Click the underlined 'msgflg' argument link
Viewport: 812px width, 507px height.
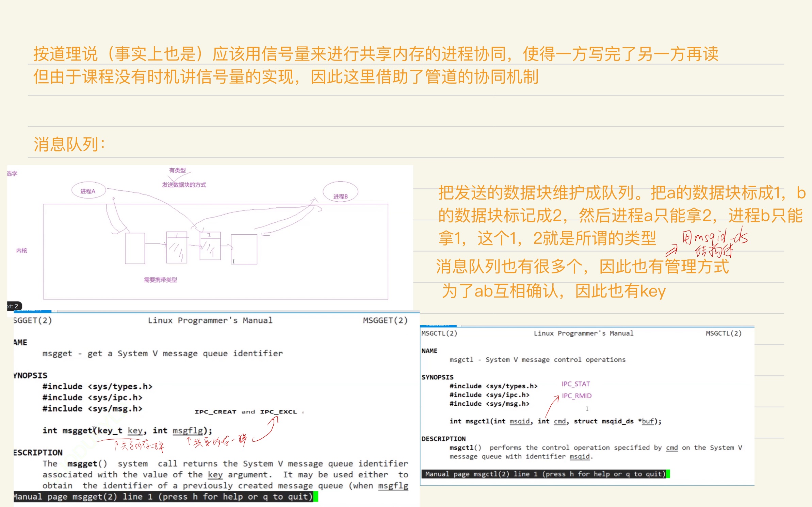[187, 430]
